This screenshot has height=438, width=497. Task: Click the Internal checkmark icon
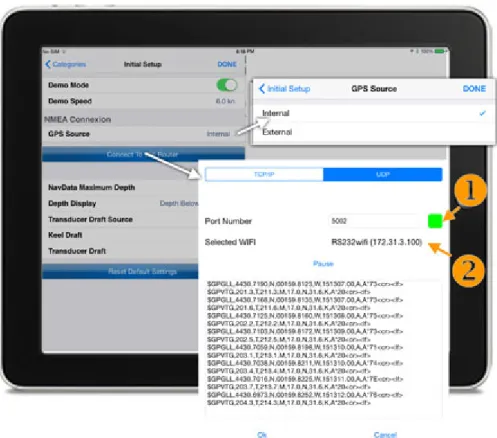pos(482,113)
